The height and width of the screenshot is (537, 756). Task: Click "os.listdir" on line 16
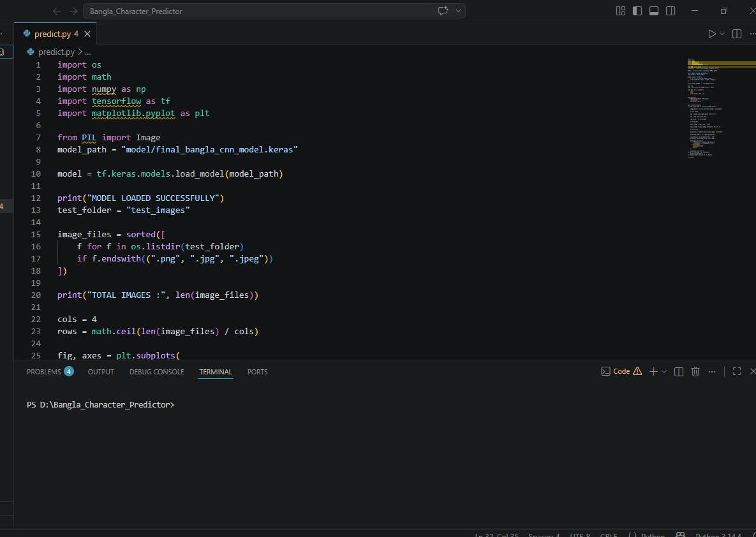(x=156, y=246)
